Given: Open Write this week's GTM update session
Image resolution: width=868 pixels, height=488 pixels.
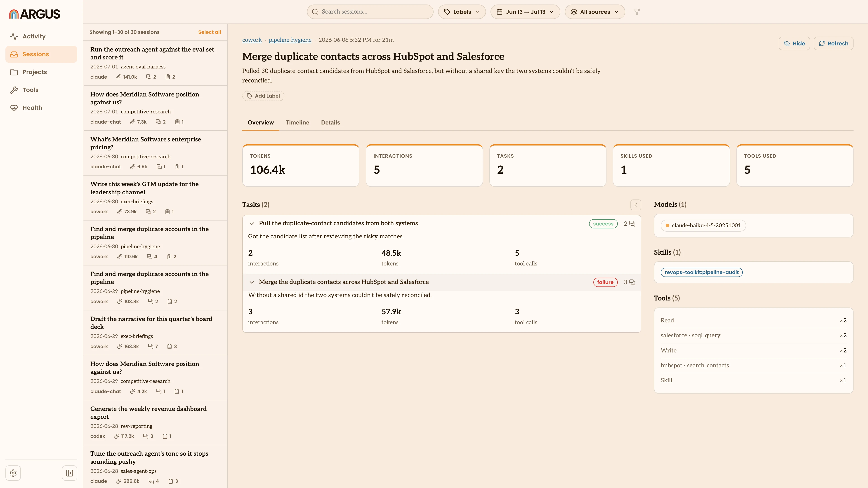Looking at the screenshot, I should [155, 198].
